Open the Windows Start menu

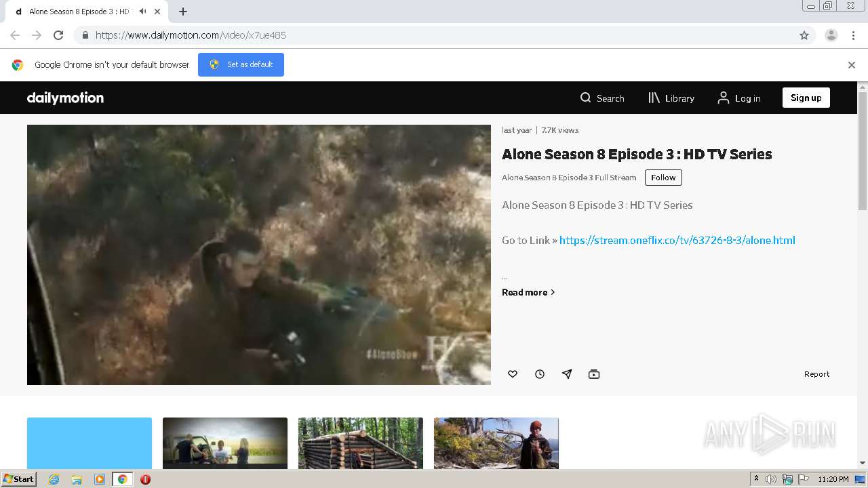(x=19, y=479)
